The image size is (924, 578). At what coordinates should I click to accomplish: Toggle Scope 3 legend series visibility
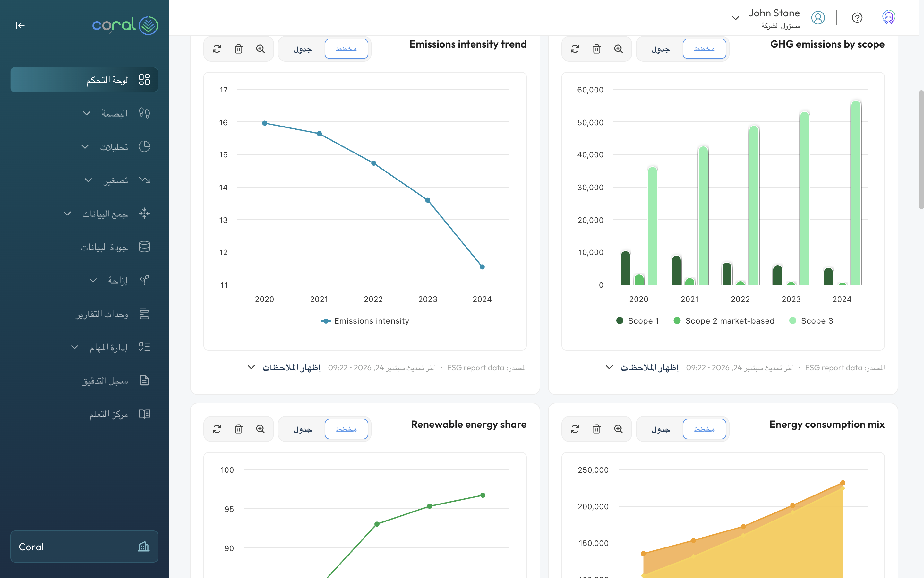tap(811, 321)
